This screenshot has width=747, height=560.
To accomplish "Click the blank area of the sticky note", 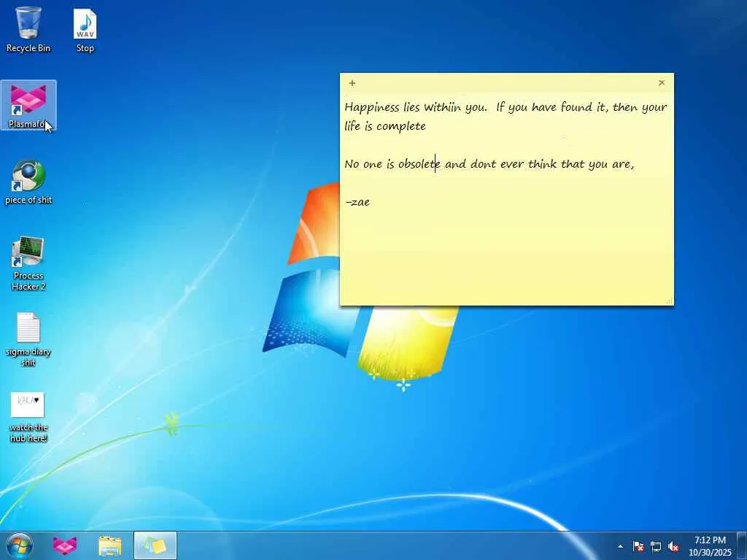I will click(506, 257).
